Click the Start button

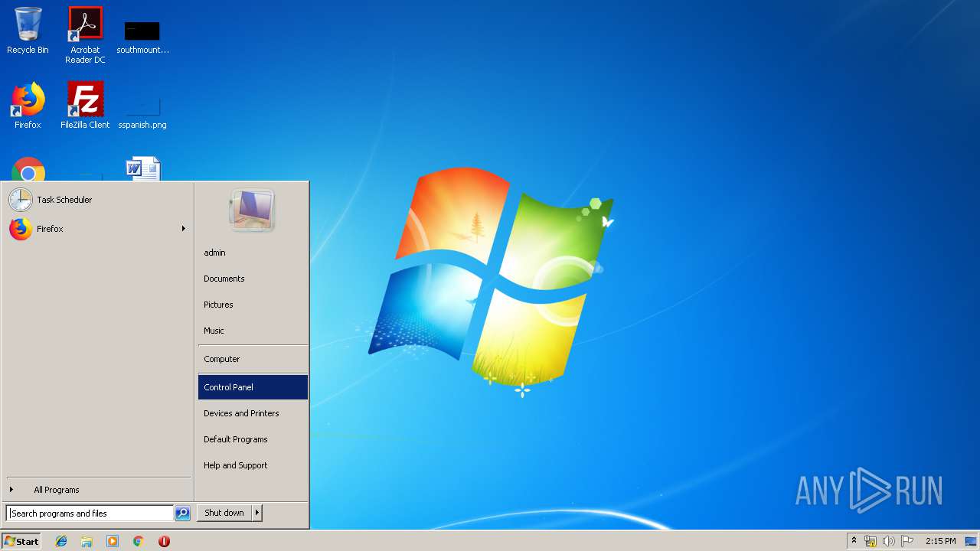tap(21, 541)
